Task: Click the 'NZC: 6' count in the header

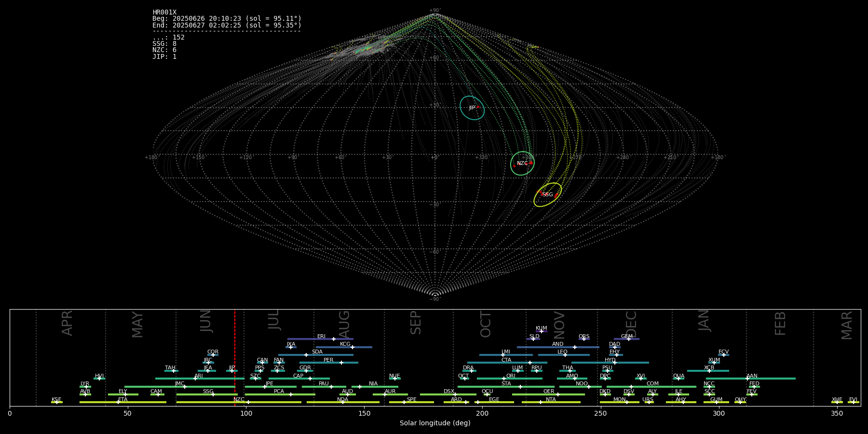Action: pyautogui.click(x=164, y=50)
